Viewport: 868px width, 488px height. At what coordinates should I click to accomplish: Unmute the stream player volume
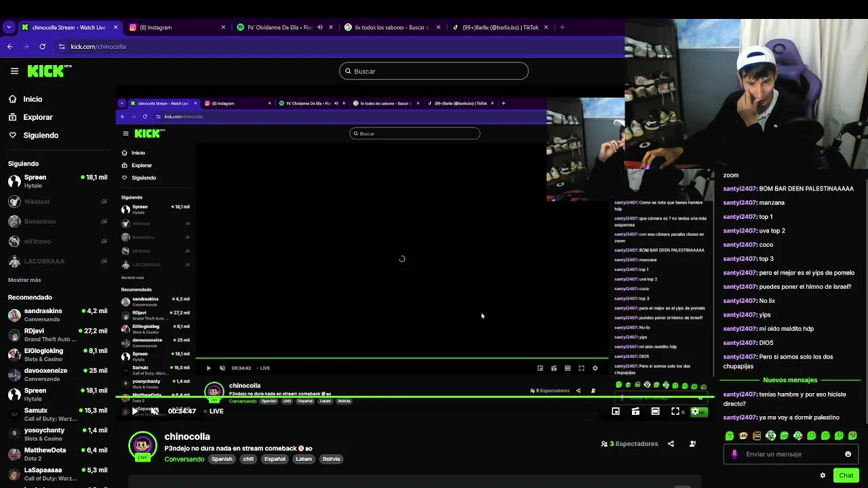point(155,411)
